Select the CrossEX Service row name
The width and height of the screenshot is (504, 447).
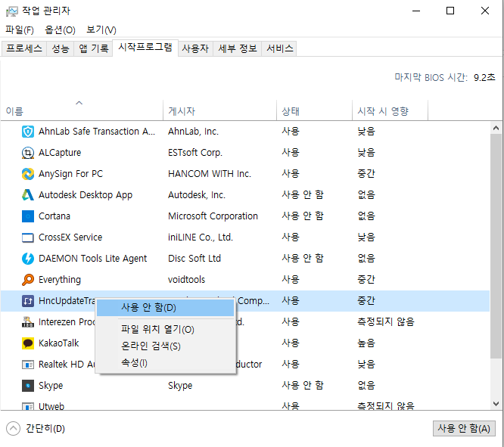[x=70, y=237]
